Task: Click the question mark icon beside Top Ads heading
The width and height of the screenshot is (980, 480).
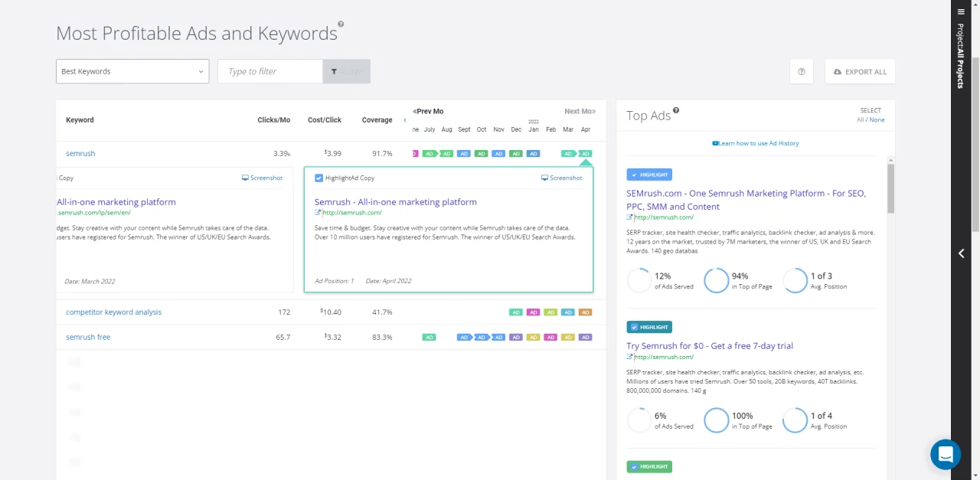Action: (675, 110)
